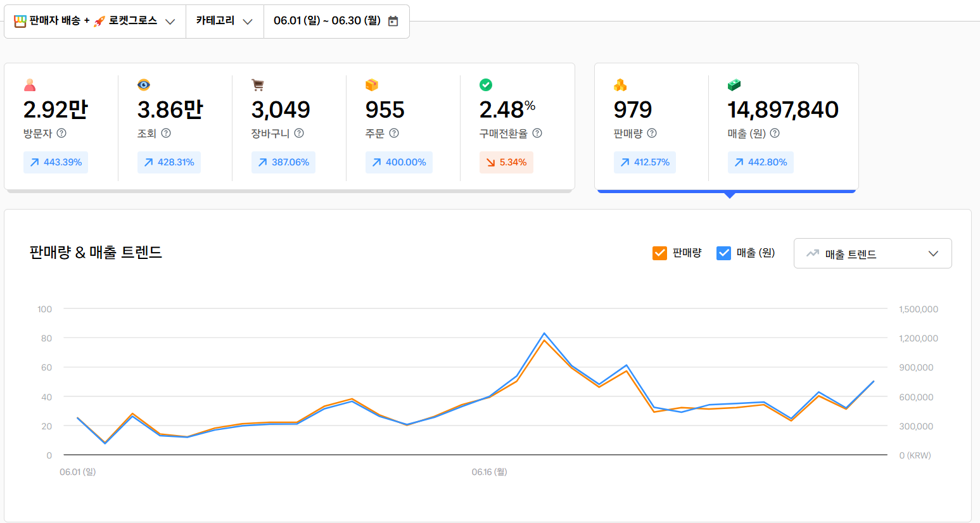The height and width of the screenshot is (523, 980).
Task: Click the help icon beside 판매량 metric
Action: [x=652, y=133]
